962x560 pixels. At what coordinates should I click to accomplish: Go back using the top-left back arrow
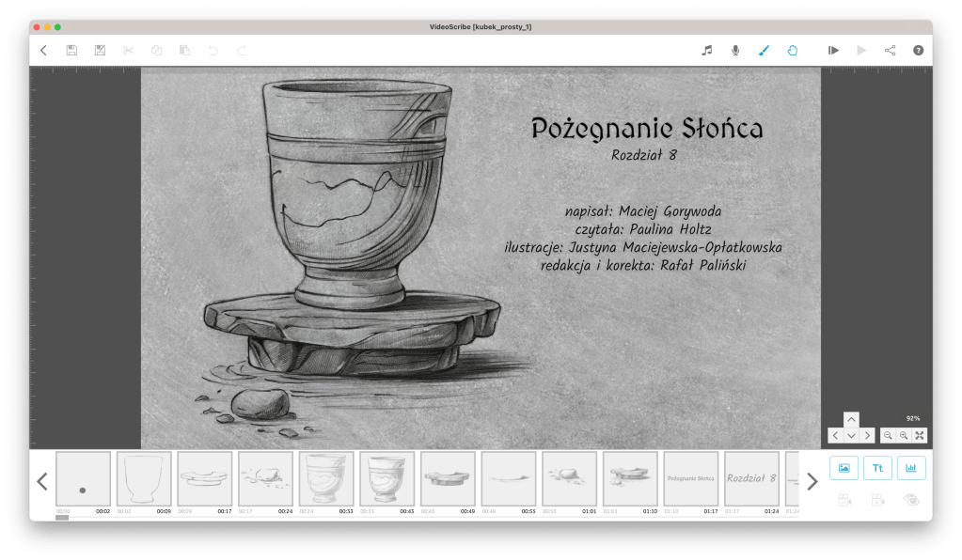coord(43,51)
